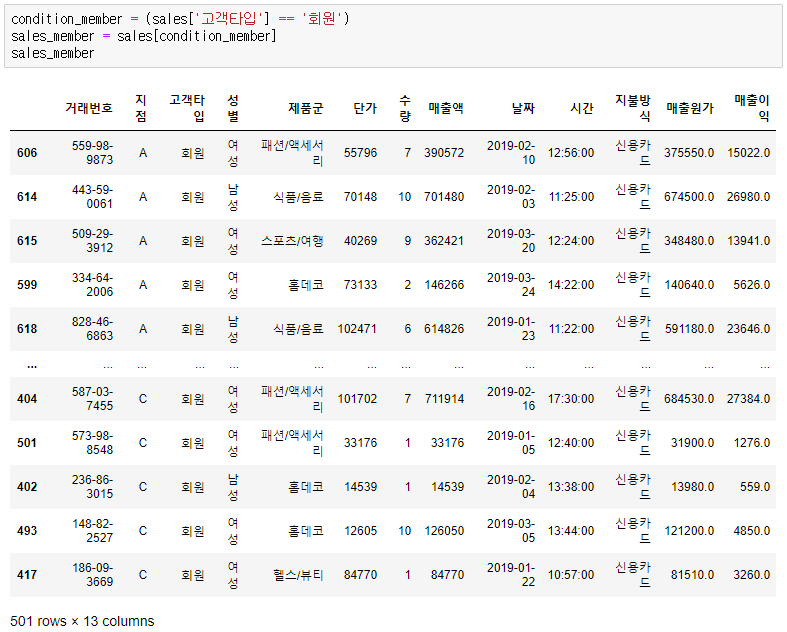Click inside the code cell input area
The width and height of the screenshot is (787, 632).
[393, 36]
